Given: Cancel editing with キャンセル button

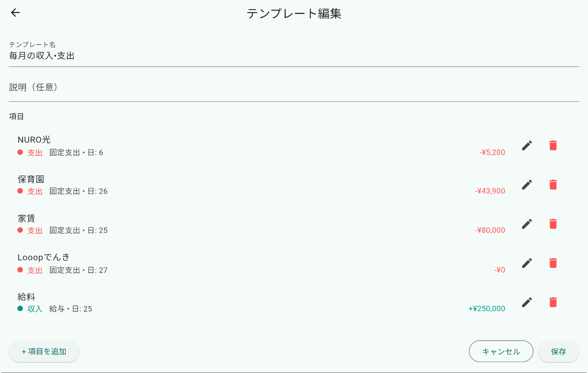Looking at the screenshot, I should pos(501,352).
